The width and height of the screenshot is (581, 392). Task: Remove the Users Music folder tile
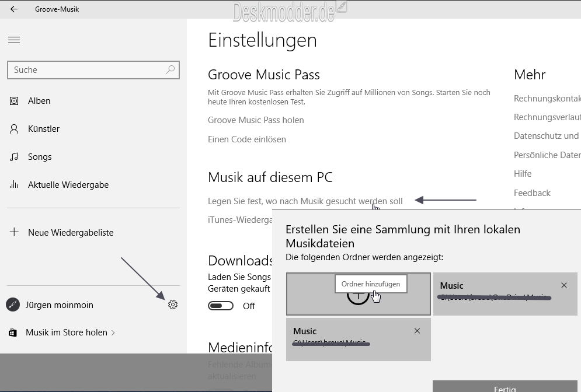coord(418,331)
